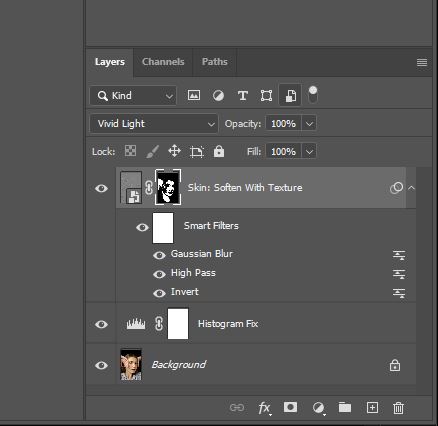Filter layers by shape layer icon
The image size is (438, 426).
pos(266,96)
